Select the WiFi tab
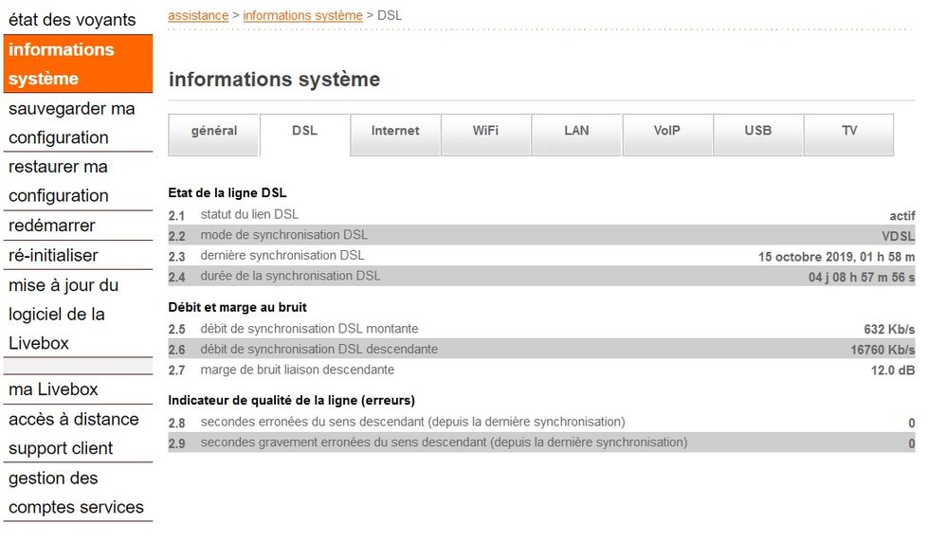Viewport: 946px width, 560px height. [485, 133]
